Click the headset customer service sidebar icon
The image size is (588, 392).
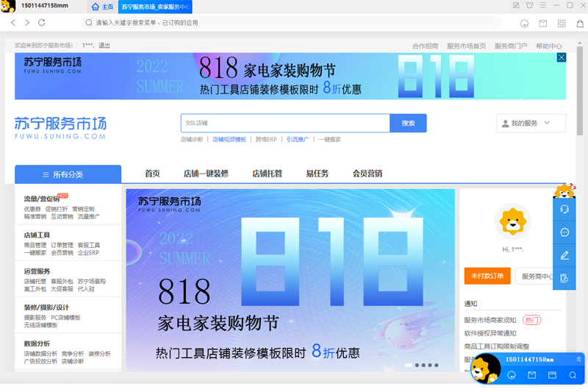click(x=564, y=210)
